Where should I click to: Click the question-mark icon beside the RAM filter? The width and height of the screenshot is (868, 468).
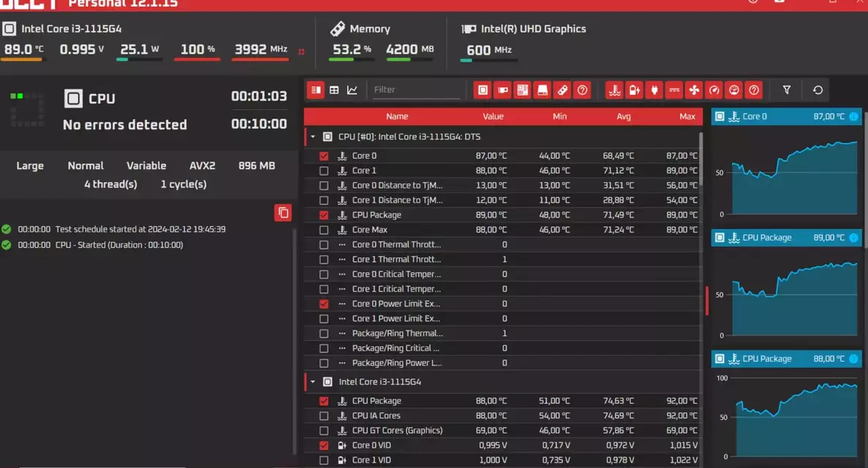[583, 90]
